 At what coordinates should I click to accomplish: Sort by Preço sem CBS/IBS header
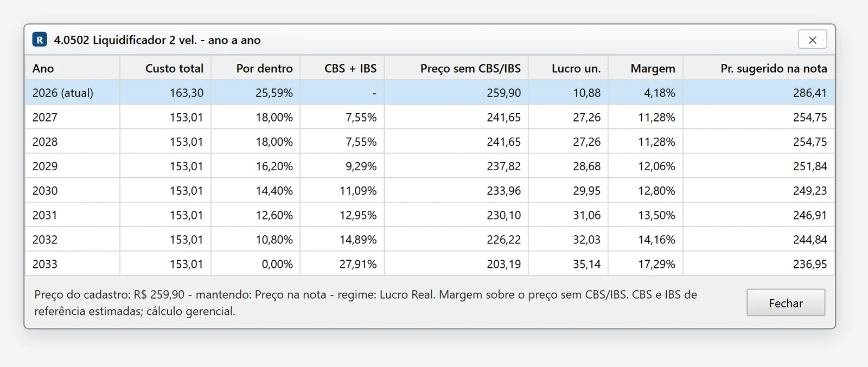[456, 68]
